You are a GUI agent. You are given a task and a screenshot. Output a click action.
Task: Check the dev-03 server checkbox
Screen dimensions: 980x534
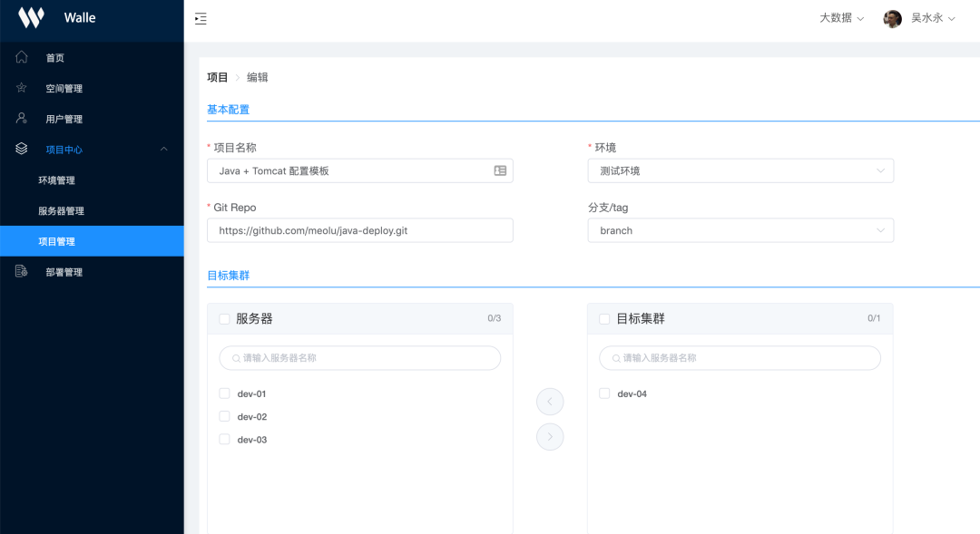pyautogui.click(x=224, y=439)
